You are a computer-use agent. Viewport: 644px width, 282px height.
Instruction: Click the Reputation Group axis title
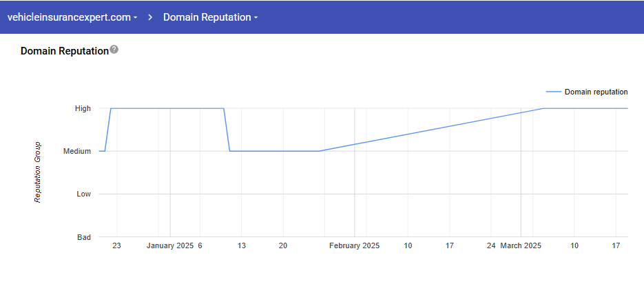click(39, 172)
